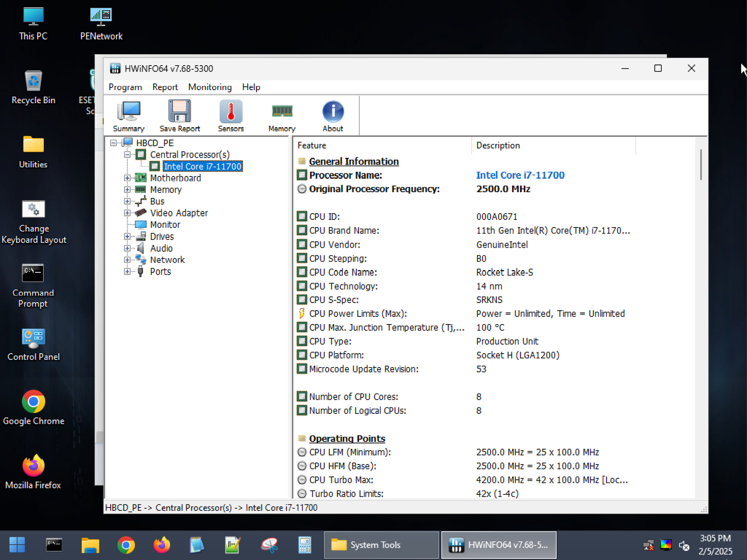The width and height of the screenshot is (747, 560).
Task: Expand the Drives tree node
Action: [x=127, y=237]
